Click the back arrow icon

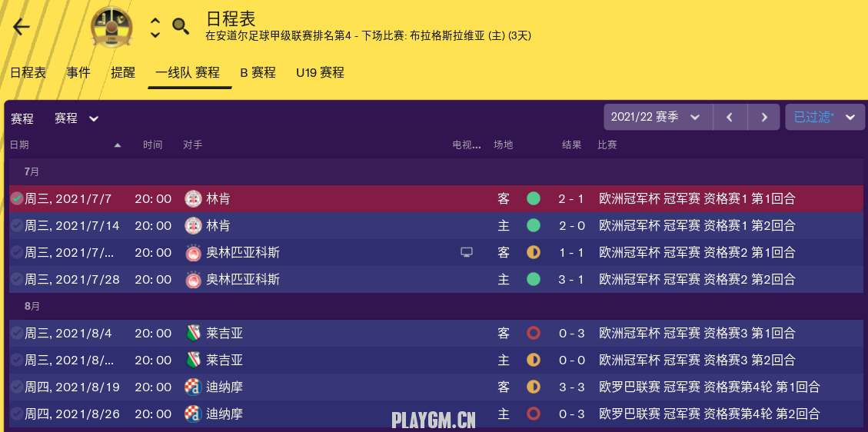point(21,27)
